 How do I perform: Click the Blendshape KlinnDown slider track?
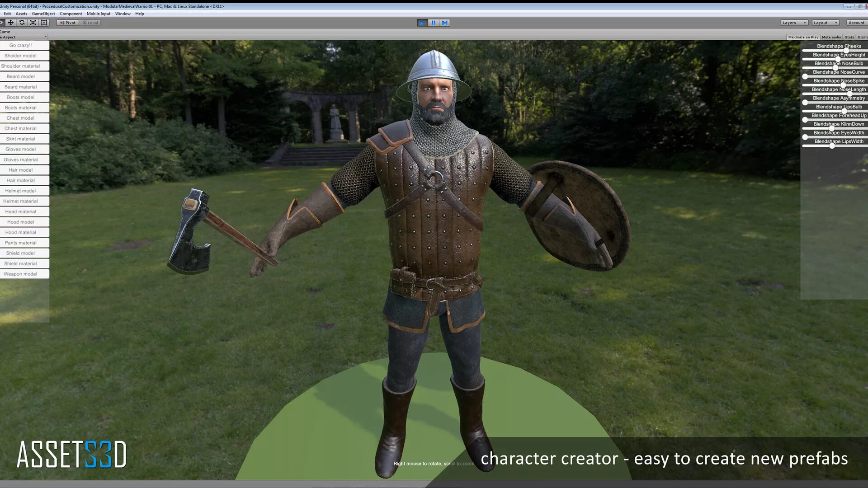[850, 128]
